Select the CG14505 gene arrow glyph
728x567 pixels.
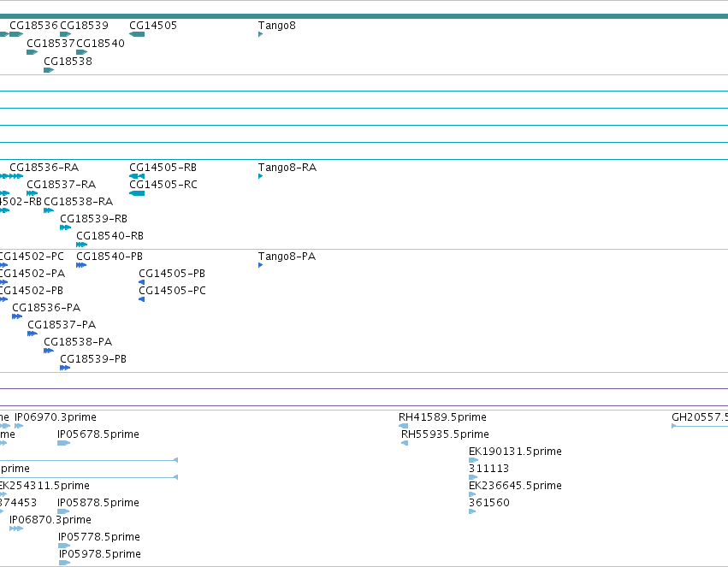tap(137, 34)
